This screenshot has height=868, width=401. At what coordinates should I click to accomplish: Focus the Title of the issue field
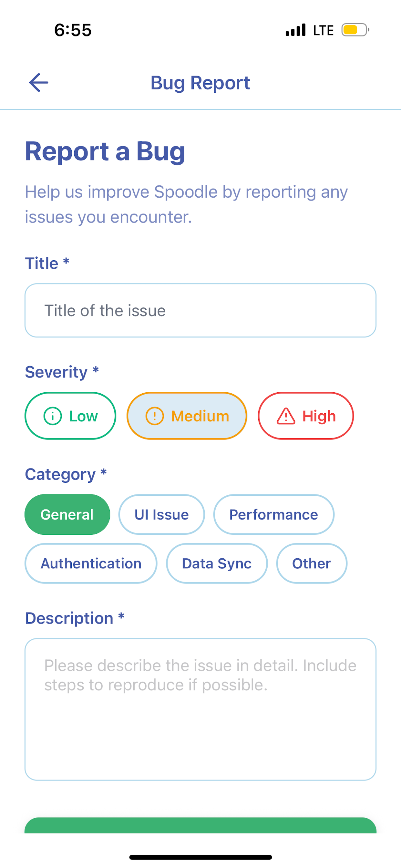(200, 310)
